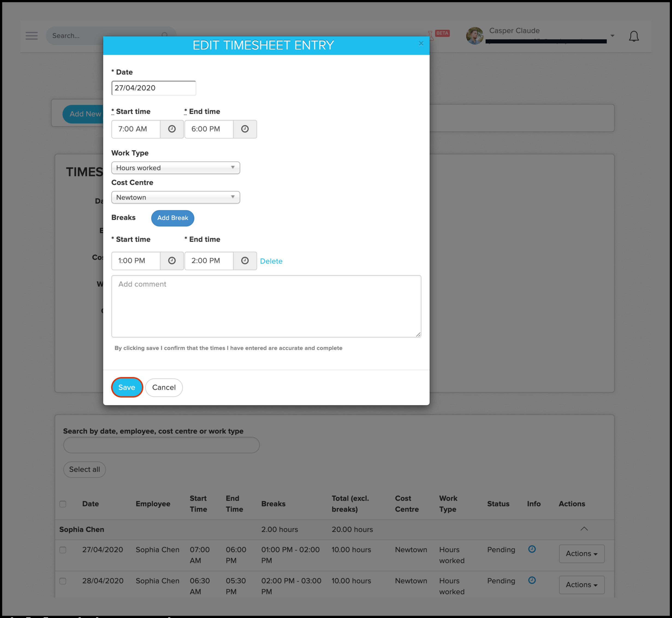Viewport: 672px width, 618px height.
Task: Open the hamburger menu icon
Action: point(32,36)
